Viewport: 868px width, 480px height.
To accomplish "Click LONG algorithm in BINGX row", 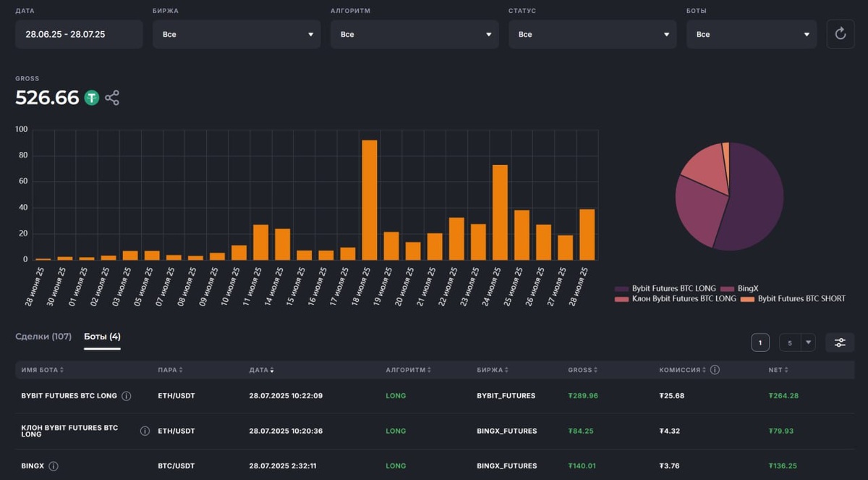I will pyautogui.click(x=396, y=466).
